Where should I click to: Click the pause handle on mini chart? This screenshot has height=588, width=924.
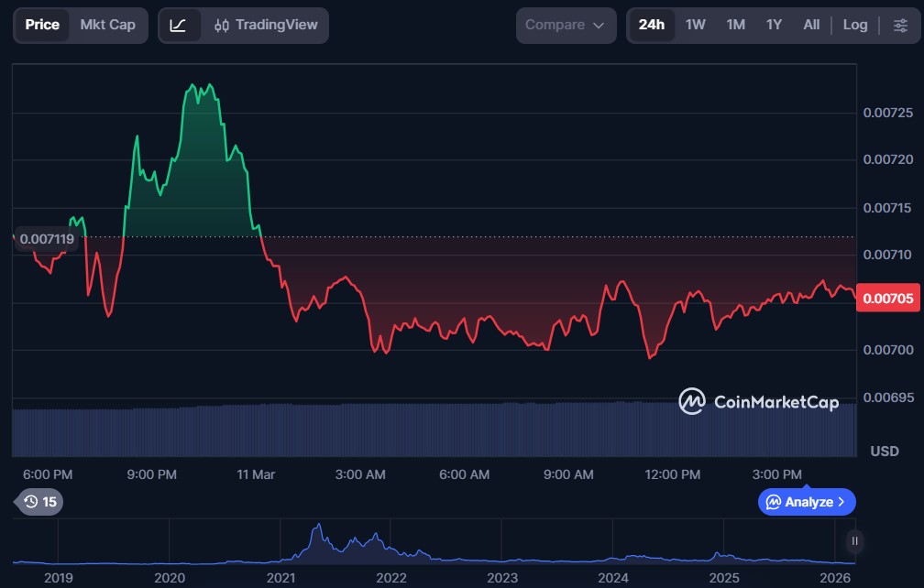tap(854, 541)
